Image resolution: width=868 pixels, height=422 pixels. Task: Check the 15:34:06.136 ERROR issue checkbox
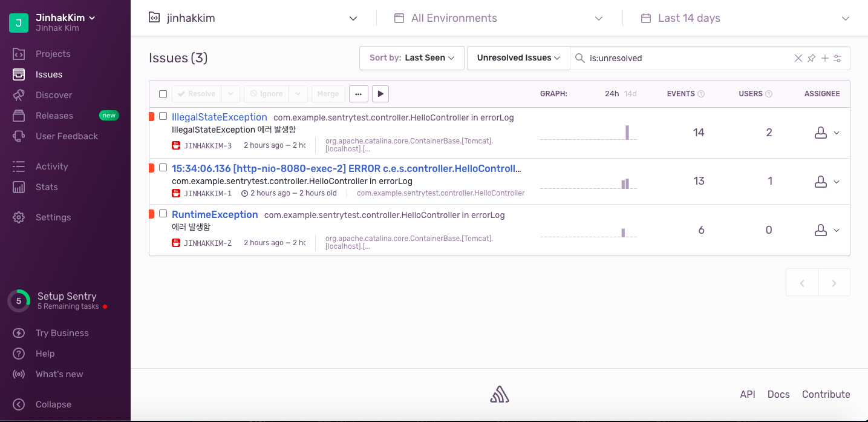point(163,168)
